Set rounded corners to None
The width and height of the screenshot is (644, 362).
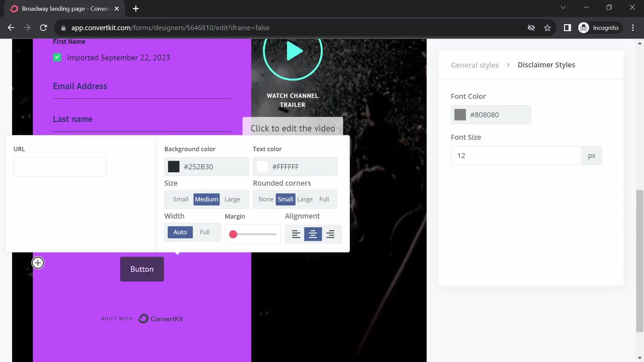[x=266, y=199]
